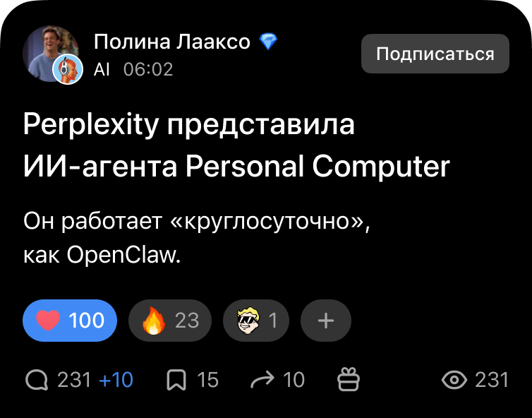Click the gift box icon
Screen dimensions: 532x418
(x=349, y=380)
